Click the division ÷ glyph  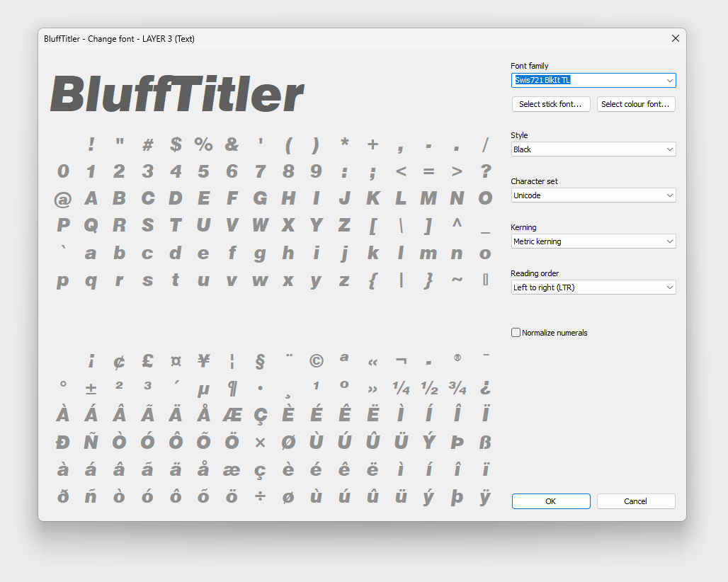(x=260, y=497)
